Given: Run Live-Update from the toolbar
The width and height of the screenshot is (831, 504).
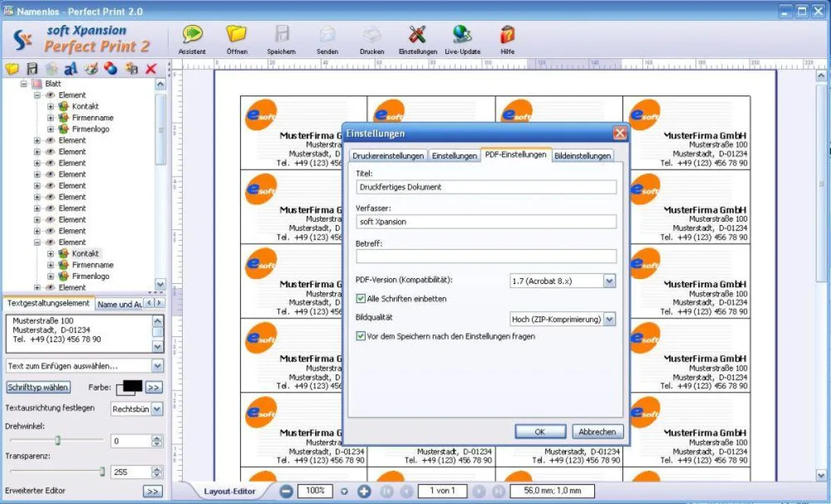Looking at the screenshot, I should point(463,35).
